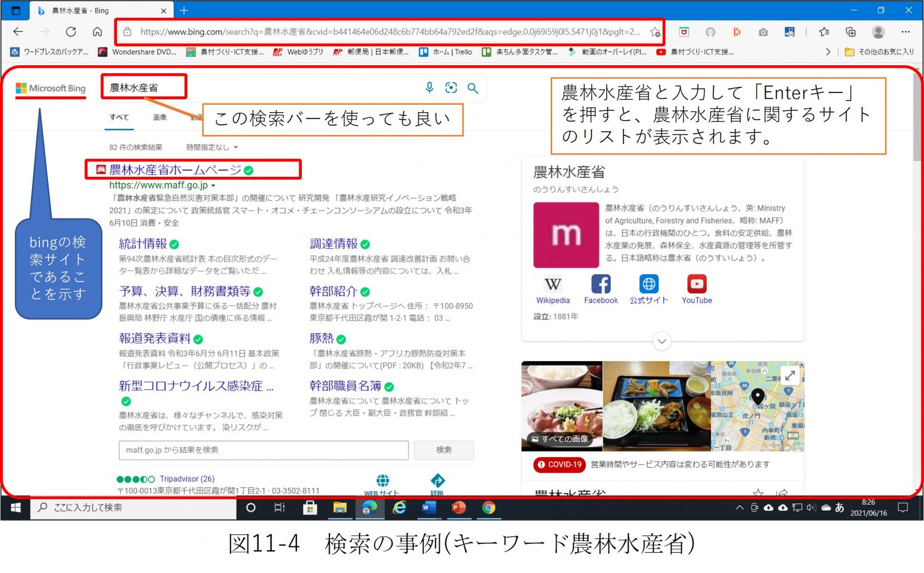The image size is (924, 573).
Task: Open Cortana circle icon on taskbar
Action: [251, 508]
